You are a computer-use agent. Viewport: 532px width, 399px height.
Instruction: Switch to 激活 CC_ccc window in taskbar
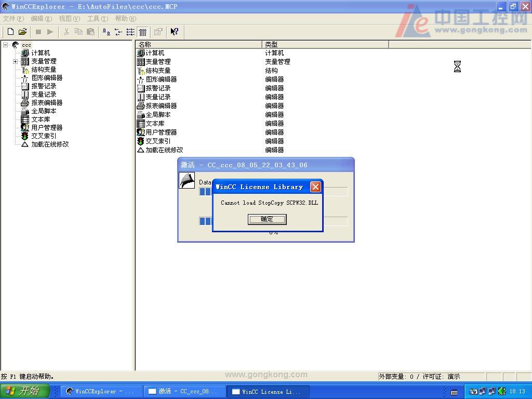(184, 391)
